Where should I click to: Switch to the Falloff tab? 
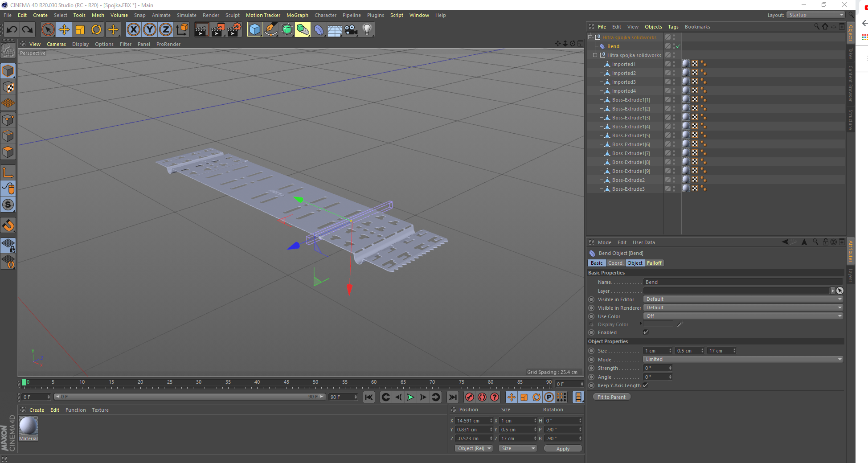654,263
